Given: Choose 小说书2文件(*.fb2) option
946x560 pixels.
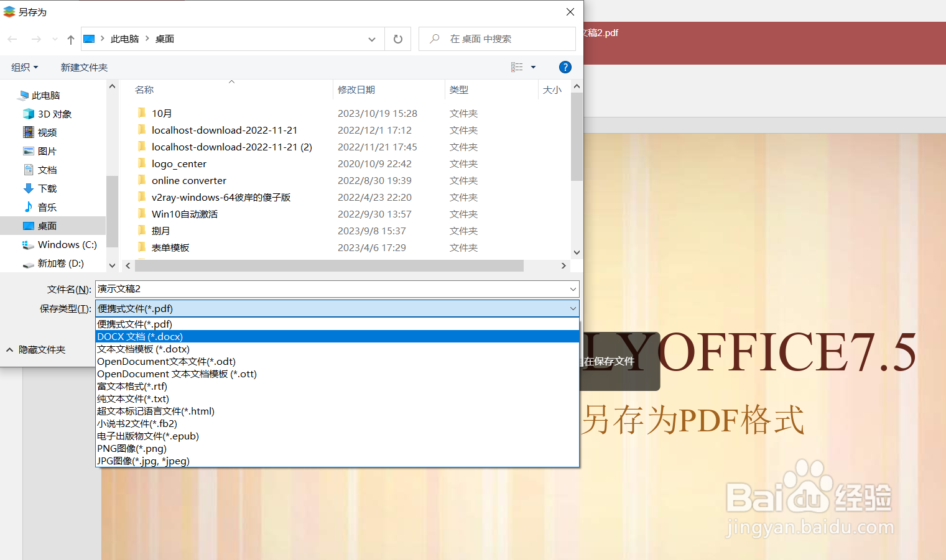Looking at the screenshot, I should point(338,423).
